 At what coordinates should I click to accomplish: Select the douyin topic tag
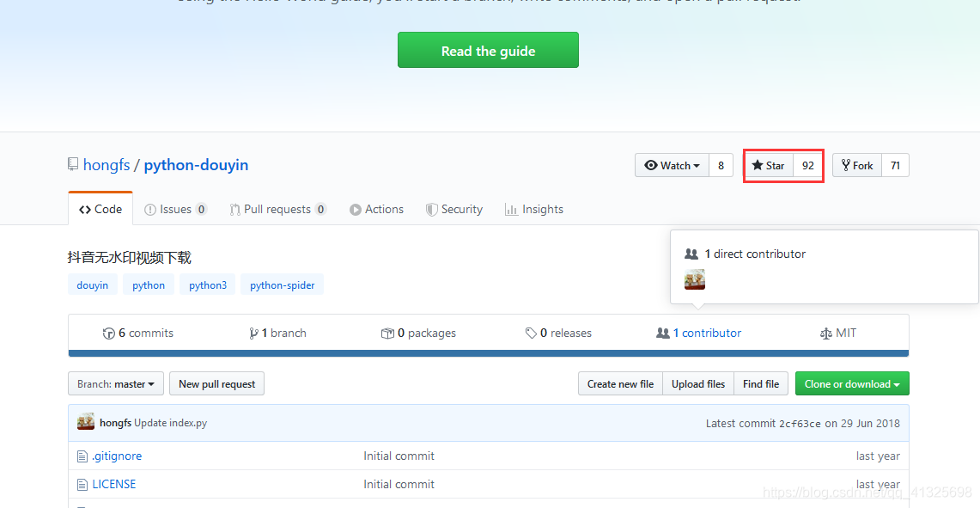click(93, 285)
